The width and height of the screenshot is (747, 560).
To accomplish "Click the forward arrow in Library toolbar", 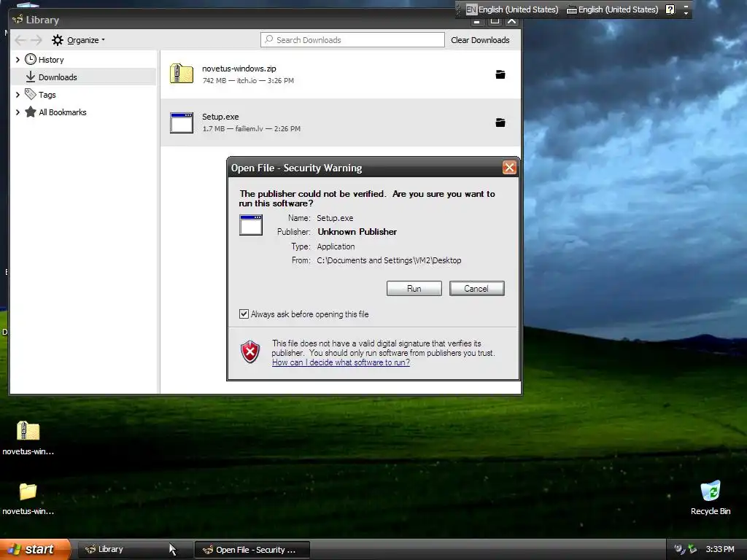I will pos(36,40).
